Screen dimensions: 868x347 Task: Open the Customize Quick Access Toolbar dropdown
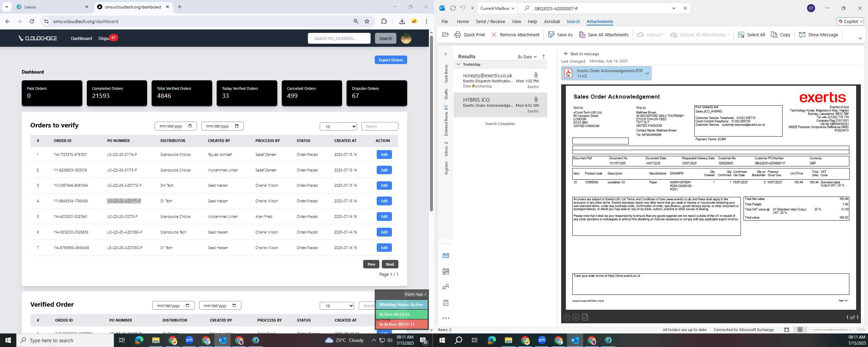[472, 8]
